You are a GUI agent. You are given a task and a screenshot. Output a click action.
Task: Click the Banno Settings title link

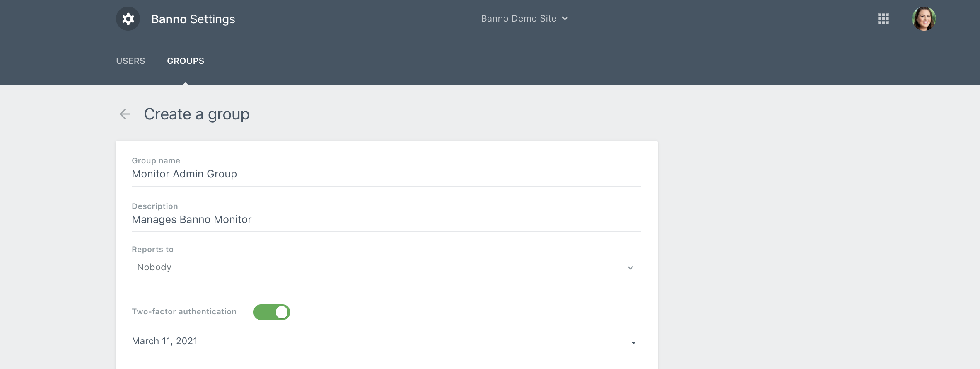coord(193,19)
